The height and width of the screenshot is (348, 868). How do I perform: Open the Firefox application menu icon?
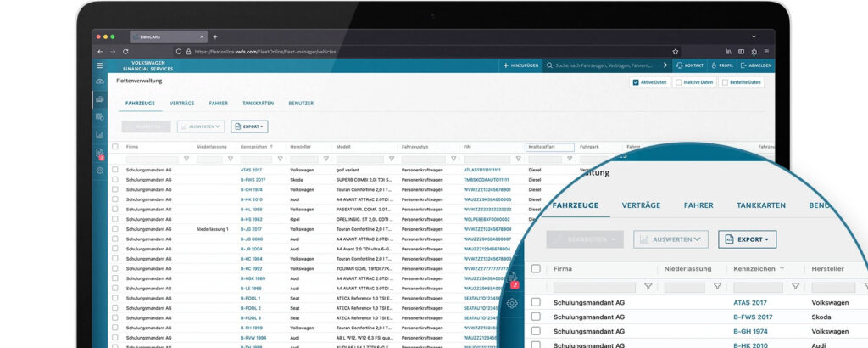pos(766,52)
